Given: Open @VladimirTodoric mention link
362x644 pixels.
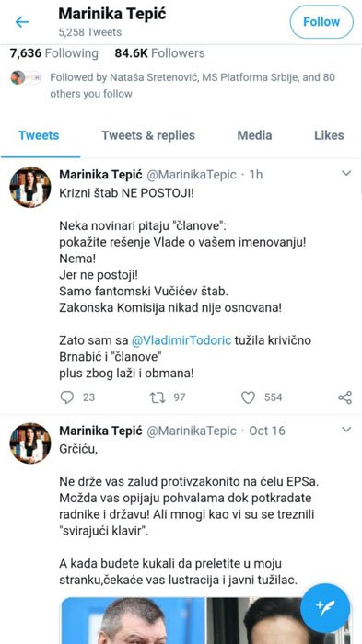Looking at the screenshot, I should coord(181,340).
